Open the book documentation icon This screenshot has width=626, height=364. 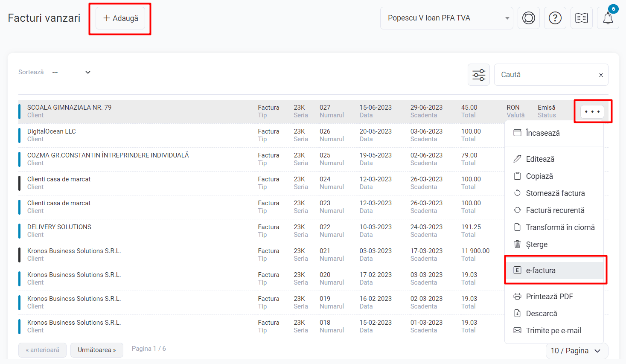581,18
